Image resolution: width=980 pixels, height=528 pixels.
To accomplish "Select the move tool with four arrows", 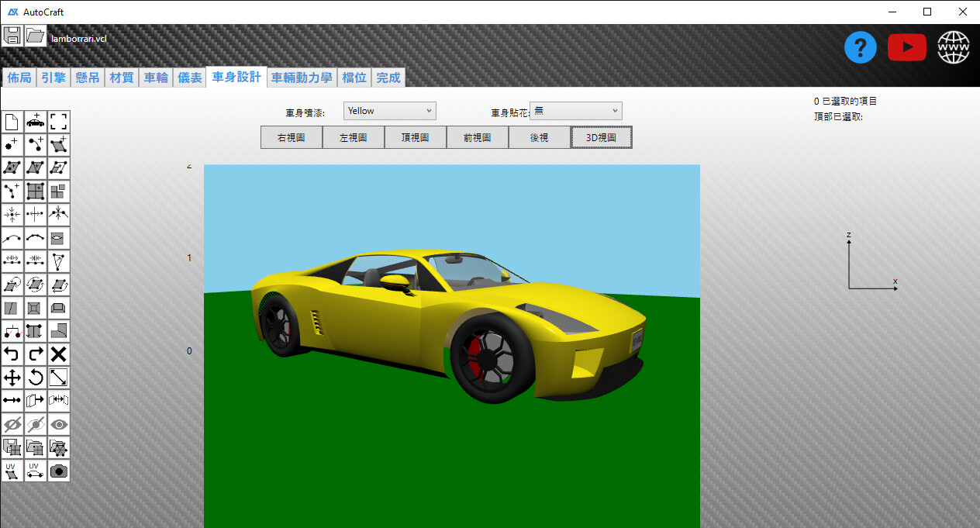I will pyautogui.click(x=12, y=378).
